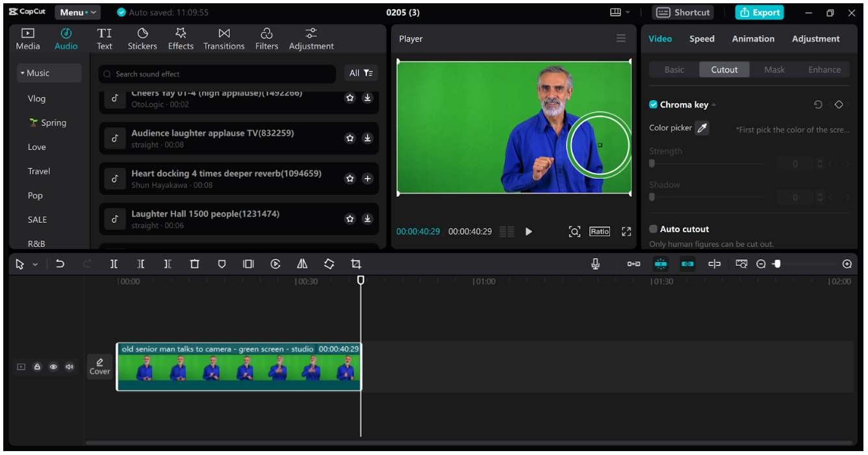Click the delete clip trash icon

[x=194, y=264]
